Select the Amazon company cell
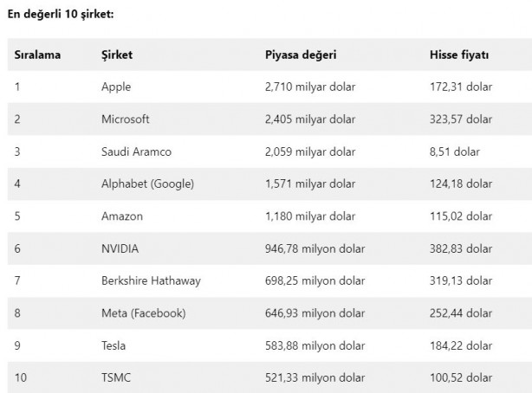Screen dimensions: 532x393 pos(122,216)
